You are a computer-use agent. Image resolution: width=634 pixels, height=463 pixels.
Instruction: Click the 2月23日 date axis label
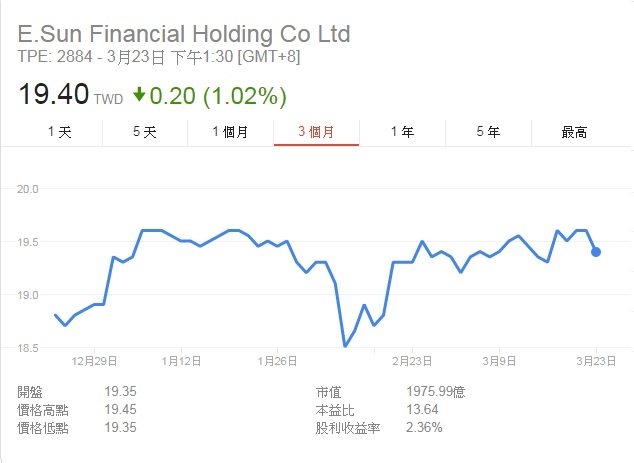(412, 361)
